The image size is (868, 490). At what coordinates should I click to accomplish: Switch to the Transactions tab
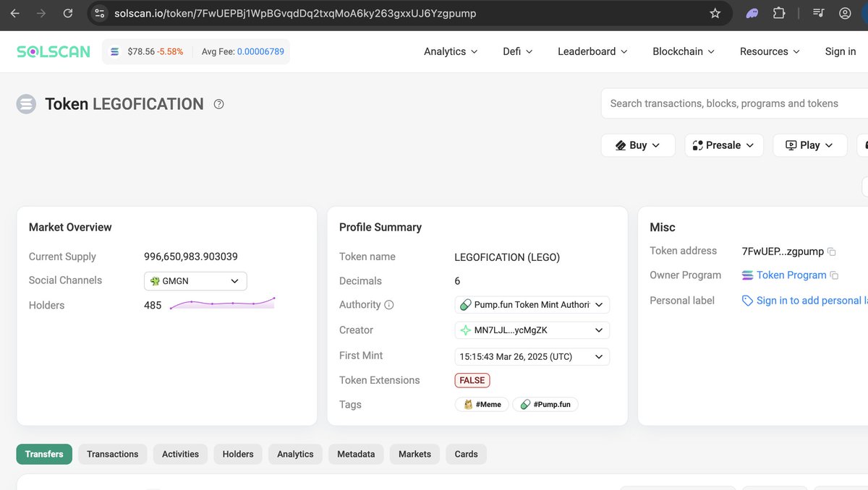113,454
